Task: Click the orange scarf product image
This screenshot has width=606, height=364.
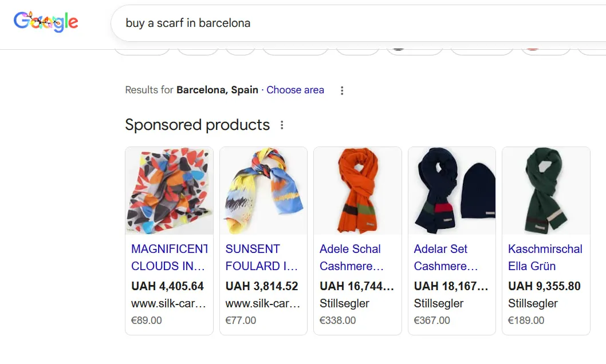Action: [x=357, y=191]
